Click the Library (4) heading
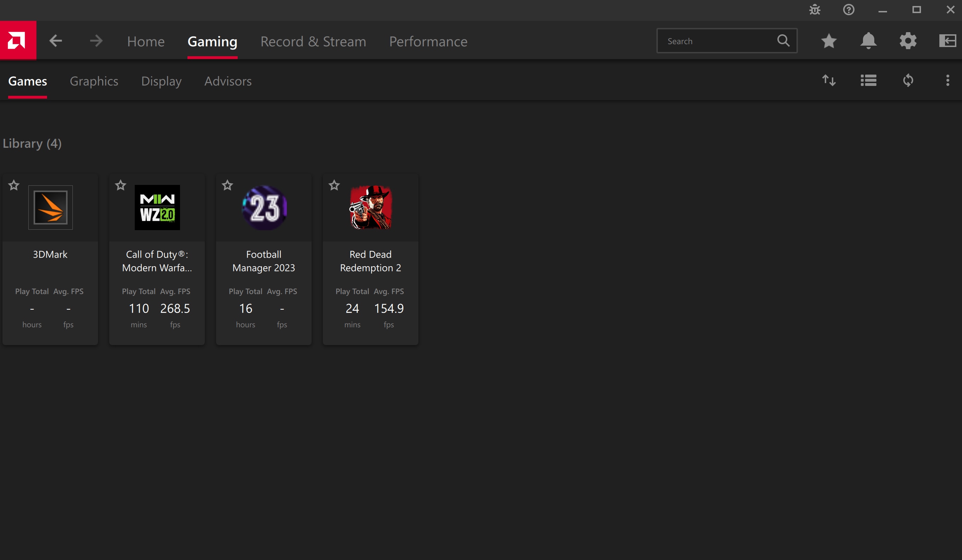Viewport: 962px width, 560px height. coord(32,144)
